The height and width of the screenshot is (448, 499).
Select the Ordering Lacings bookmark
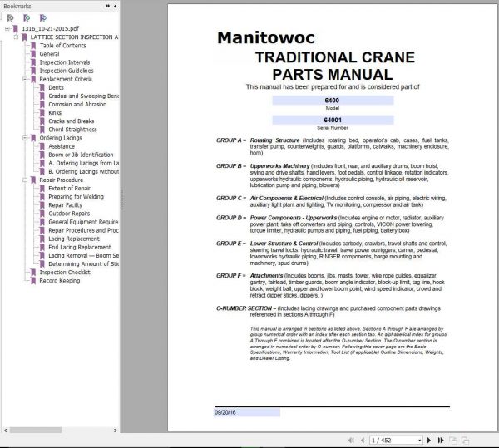[61, 138]
